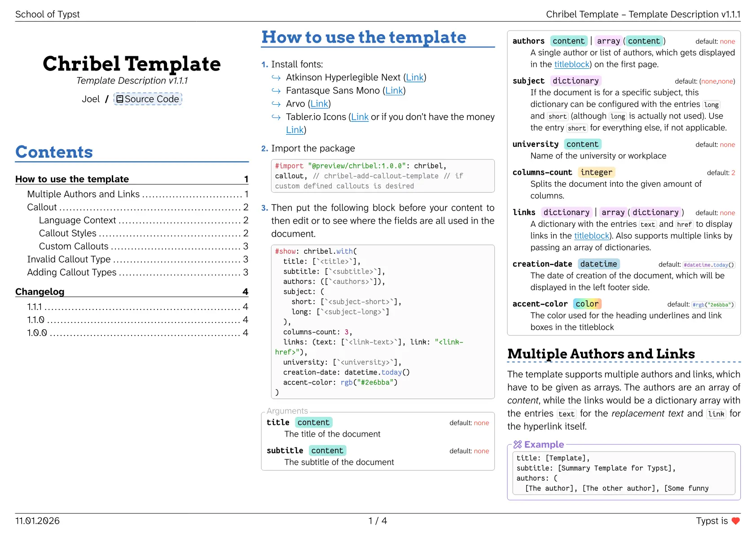Image resolution: width=756 pixels, height=535 pixels.
Task: Jump to Changelog from the contents
Action: (40, 292)
